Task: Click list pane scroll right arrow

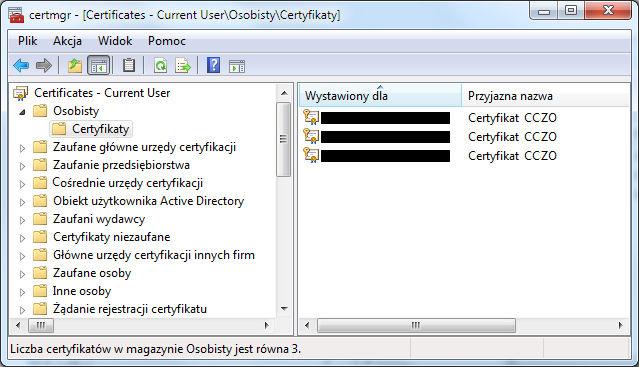Action: click(x=620, y=325)
